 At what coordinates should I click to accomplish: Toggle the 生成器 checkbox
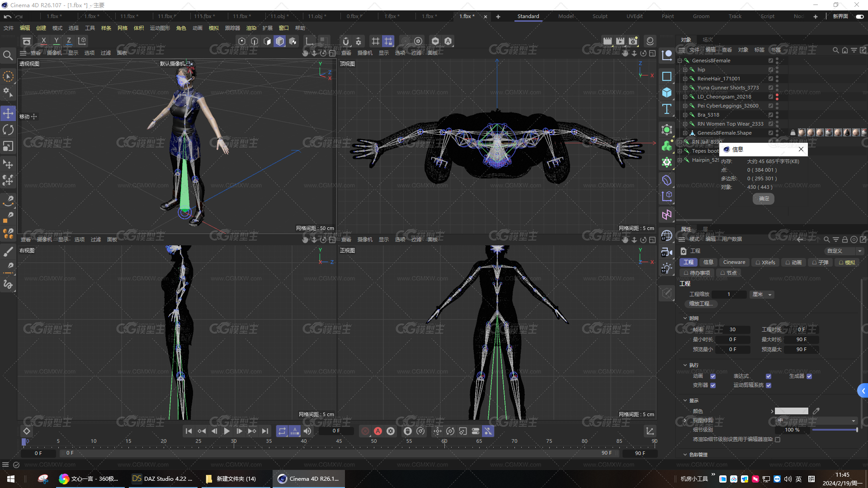coord(809,376)
